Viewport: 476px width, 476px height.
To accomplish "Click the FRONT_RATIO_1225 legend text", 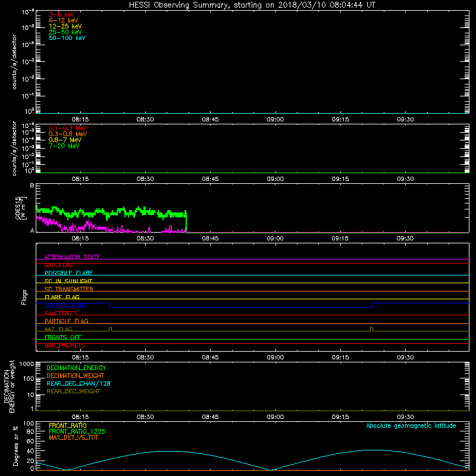I will click(77, 431).
